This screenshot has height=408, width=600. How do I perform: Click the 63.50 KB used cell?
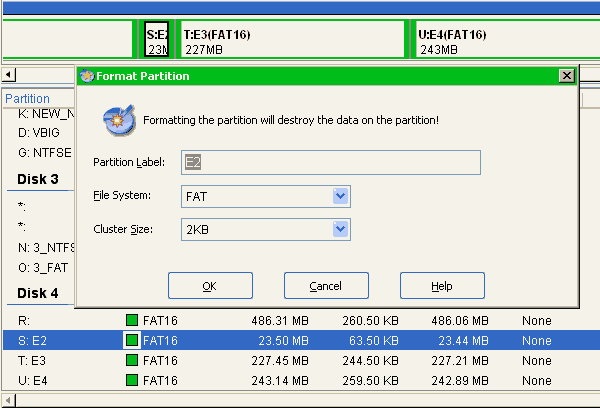click(x=373, y=341)
